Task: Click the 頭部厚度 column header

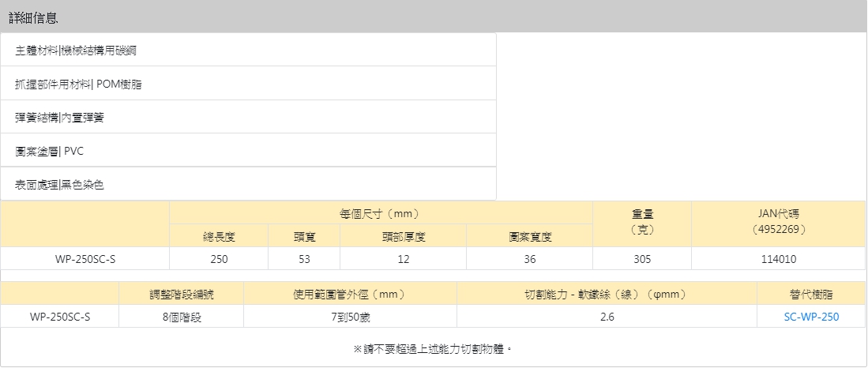Action: (403, 236)
